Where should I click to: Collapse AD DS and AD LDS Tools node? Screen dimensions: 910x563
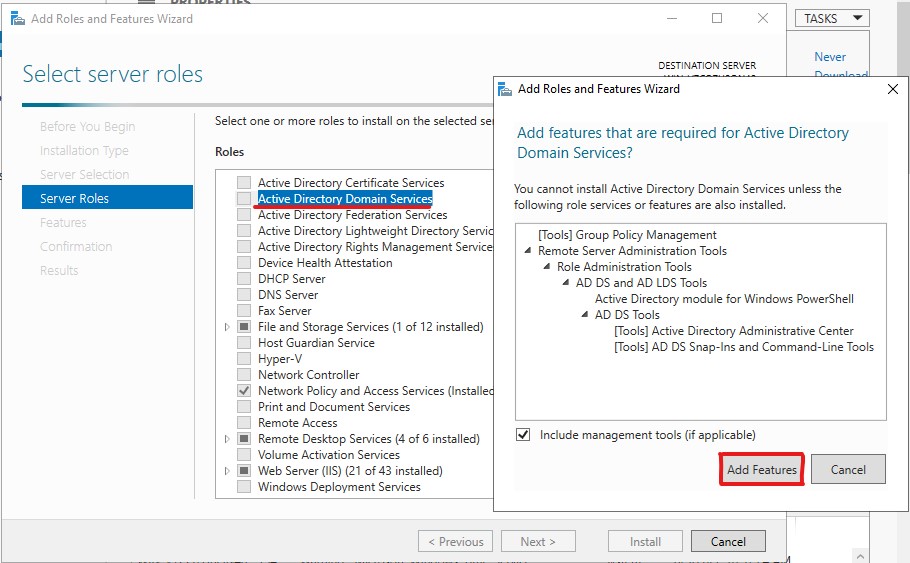tap(566, 283)
